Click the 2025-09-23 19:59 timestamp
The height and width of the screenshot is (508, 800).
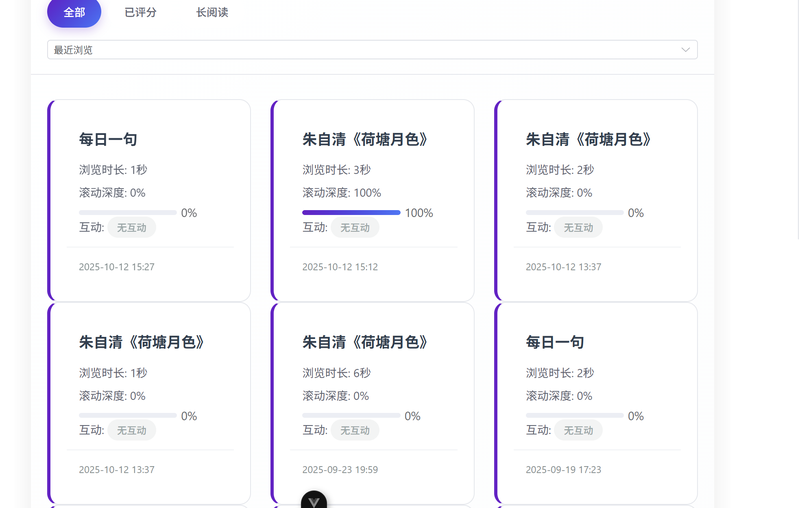[340, 470]
